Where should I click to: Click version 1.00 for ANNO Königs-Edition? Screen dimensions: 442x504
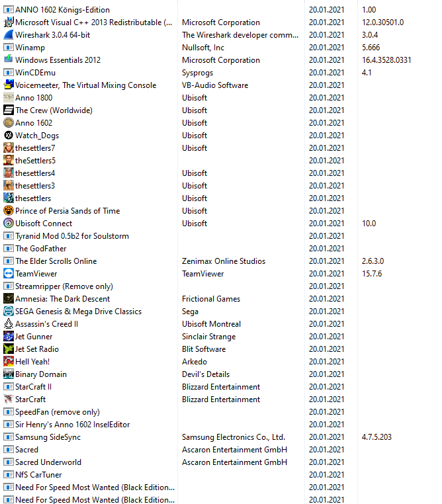[x=369, y=10]
